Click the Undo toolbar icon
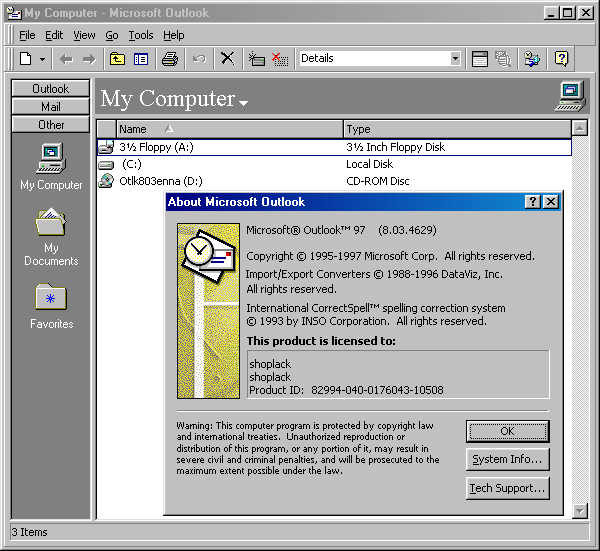The image size is (600, 551). point(199,59)
